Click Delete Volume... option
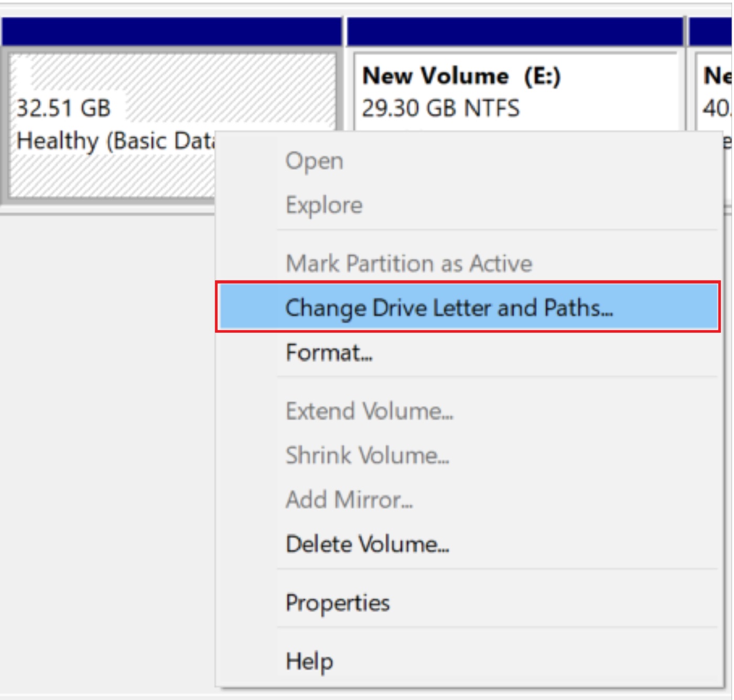 click(367, 545)
